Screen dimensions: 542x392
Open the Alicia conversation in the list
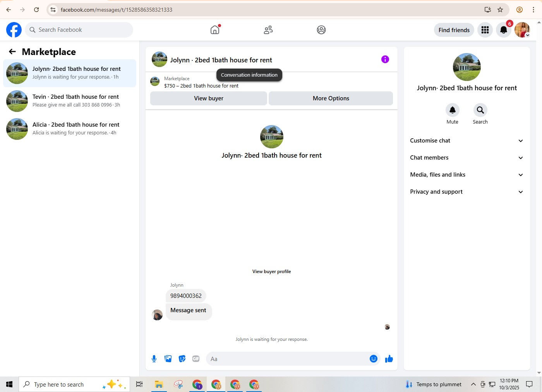click(70, 129)
